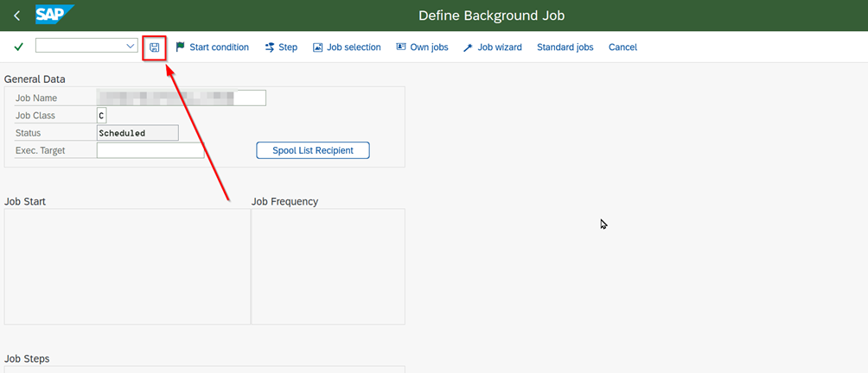
Task: Click into the Job Name field
Action: click(x=182, y=98)
